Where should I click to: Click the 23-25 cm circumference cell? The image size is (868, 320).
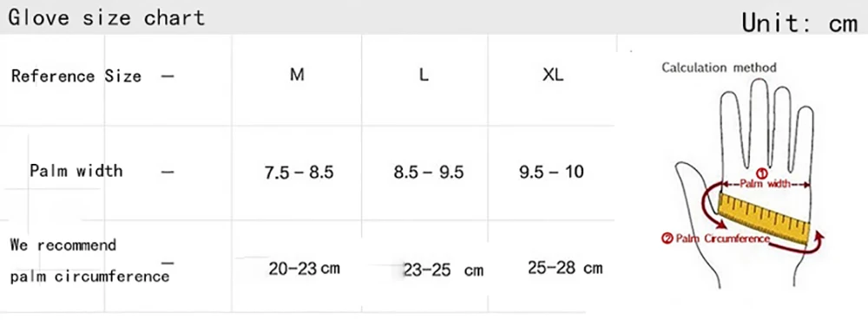444,271
